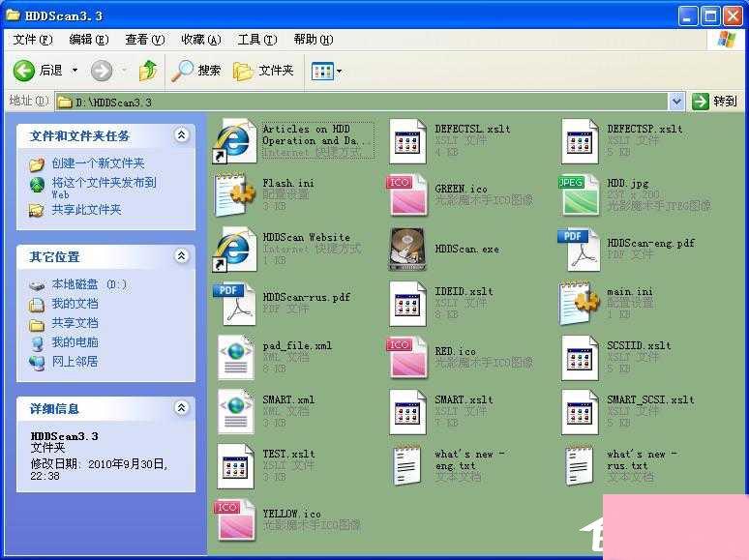Screen dimensions: 749x560
Task: Open the Back history dropdown arrow
Action: (75, 71)
